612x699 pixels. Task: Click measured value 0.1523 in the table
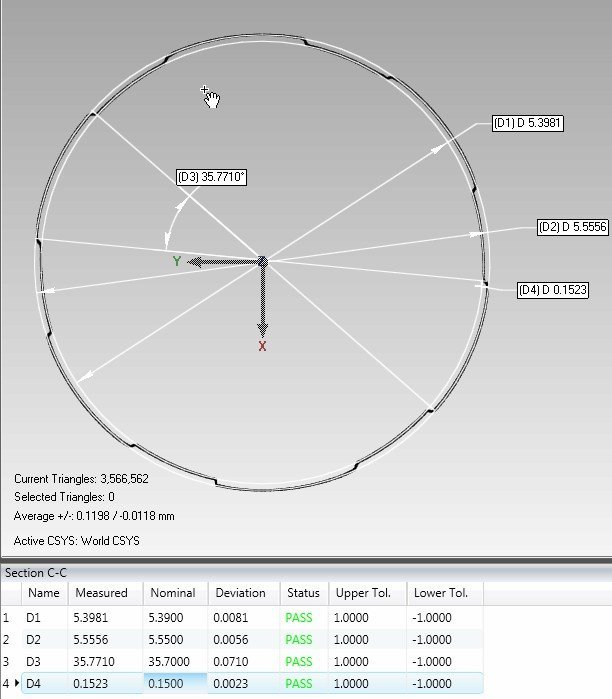click(90, 683)
